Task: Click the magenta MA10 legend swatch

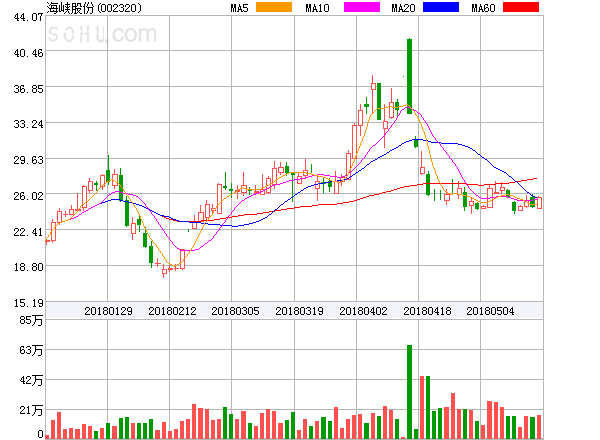Action: (362, 7)
